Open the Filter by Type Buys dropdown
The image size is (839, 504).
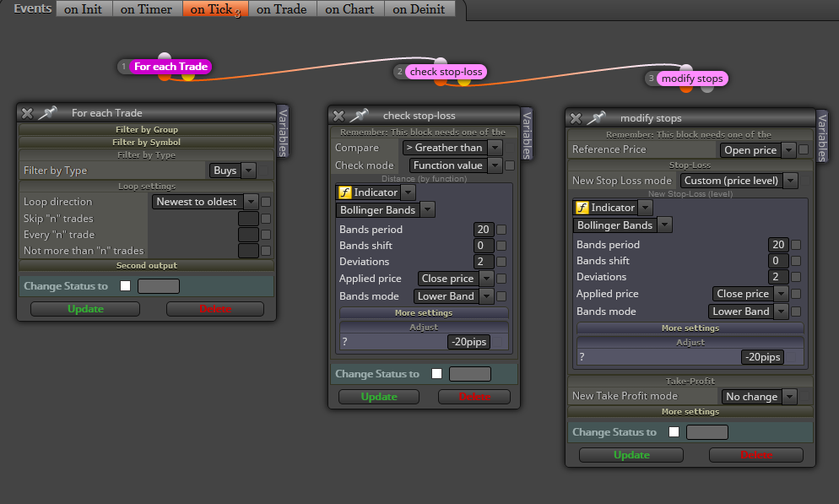(x=232, y=171)
